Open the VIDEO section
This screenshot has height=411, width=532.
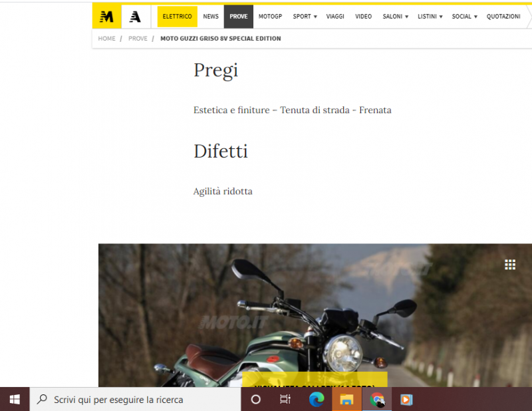click(363, 16)
